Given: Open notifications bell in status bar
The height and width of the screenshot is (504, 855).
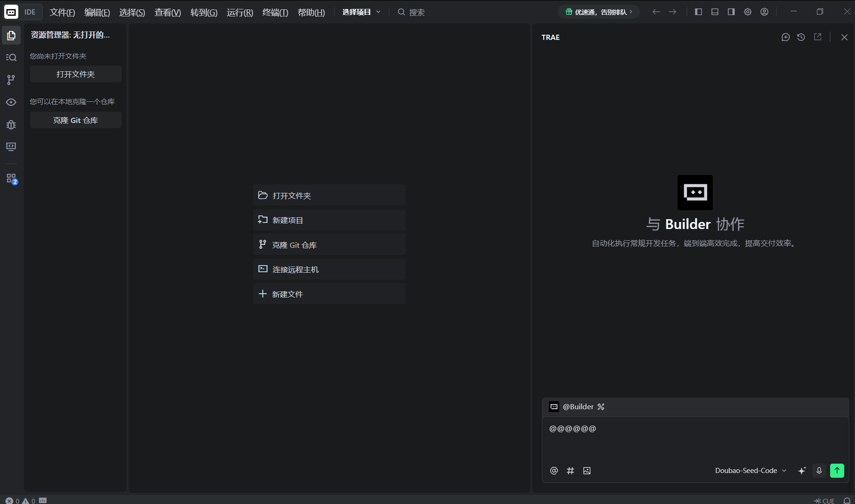Looking at the screenshot, I should pos(847,501).
